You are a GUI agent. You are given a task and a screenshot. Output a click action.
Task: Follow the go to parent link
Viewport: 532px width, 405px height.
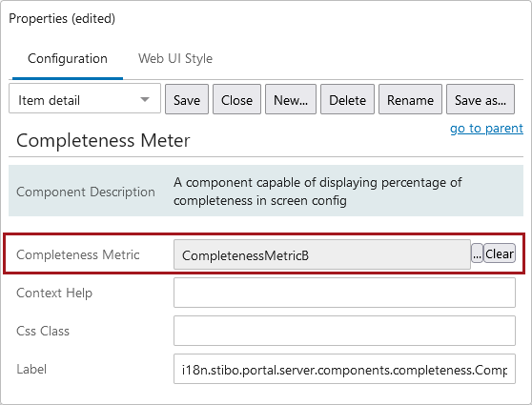click(486, 129)
